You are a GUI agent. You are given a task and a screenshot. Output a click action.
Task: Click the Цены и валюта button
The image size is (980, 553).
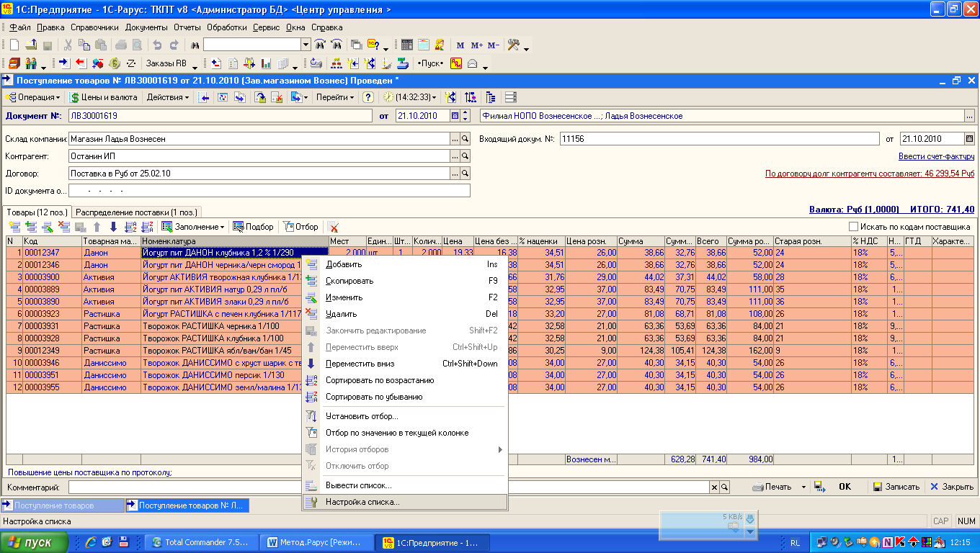[x=104, y=97]
